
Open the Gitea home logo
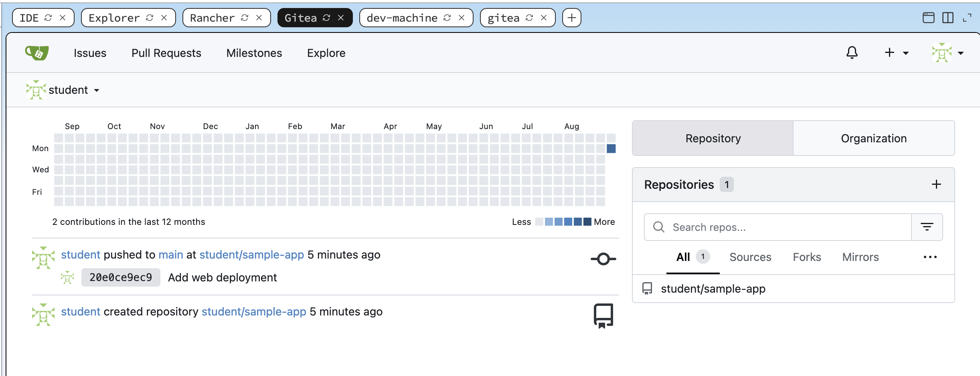37,53
